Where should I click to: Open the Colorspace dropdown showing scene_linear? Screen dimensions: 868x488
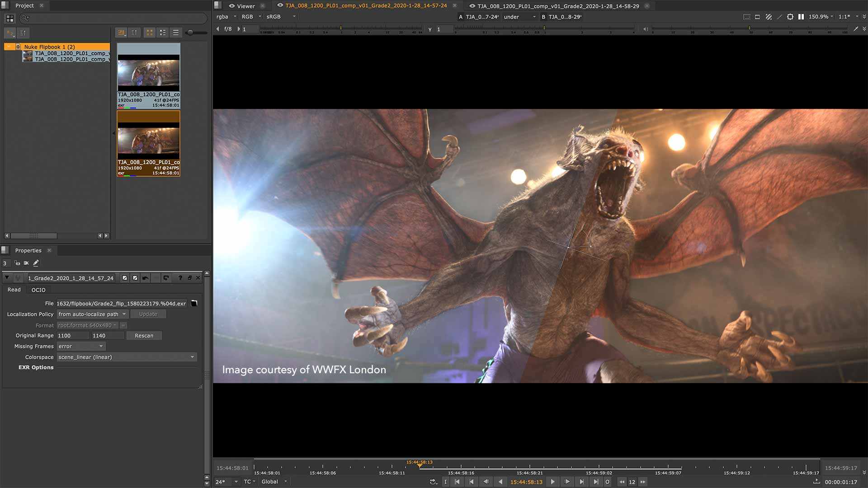pyautogui.click(x=126, y=357)
